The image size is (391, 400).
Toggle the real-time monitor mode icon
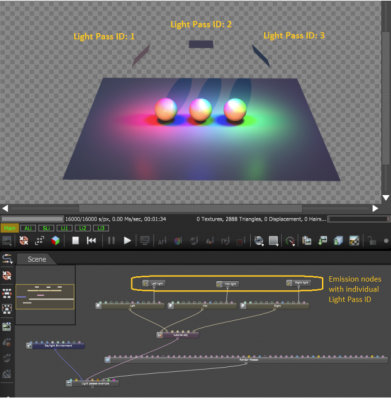coord(145,240)
